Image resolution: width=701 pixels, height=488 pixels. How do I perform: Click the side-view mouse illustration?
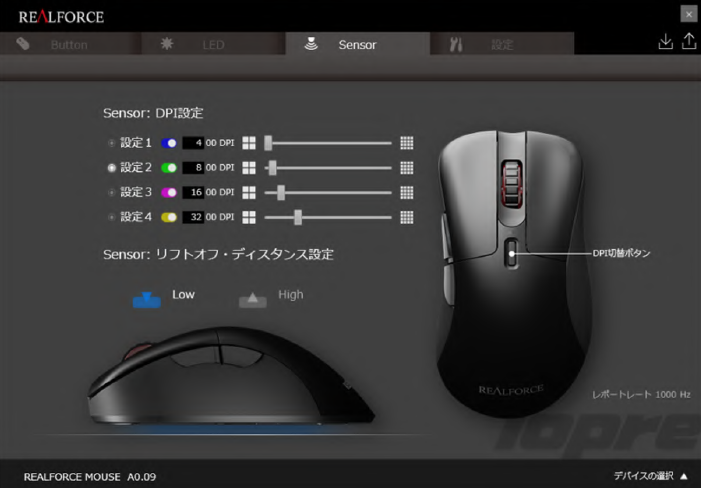coord(230,375)
